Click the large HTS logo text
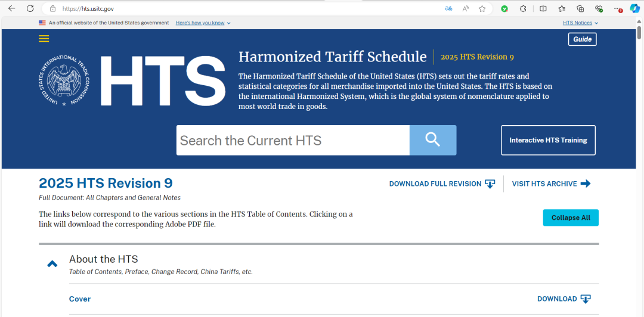This screenshot has height=317, width=644. coord(163,80)
